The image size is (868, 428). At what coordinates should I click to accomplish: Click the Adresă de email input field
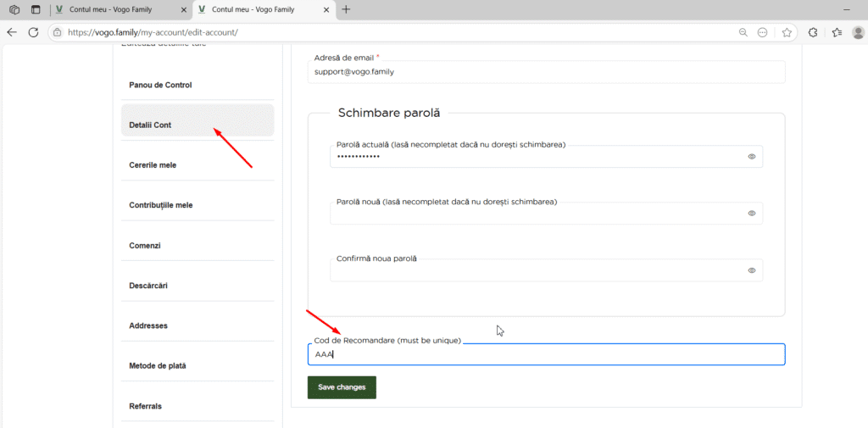546,72
